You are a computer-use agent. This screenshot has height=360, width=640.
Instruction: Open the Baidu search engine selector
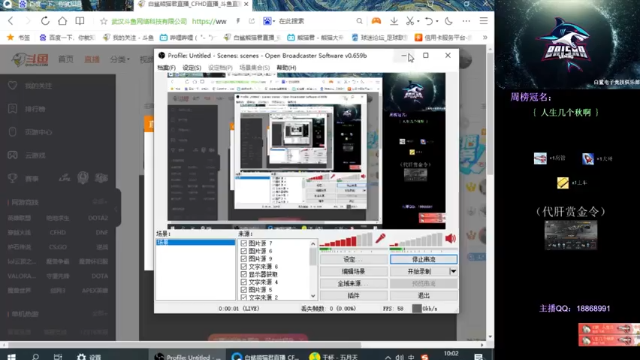click(x=269, y=21)
